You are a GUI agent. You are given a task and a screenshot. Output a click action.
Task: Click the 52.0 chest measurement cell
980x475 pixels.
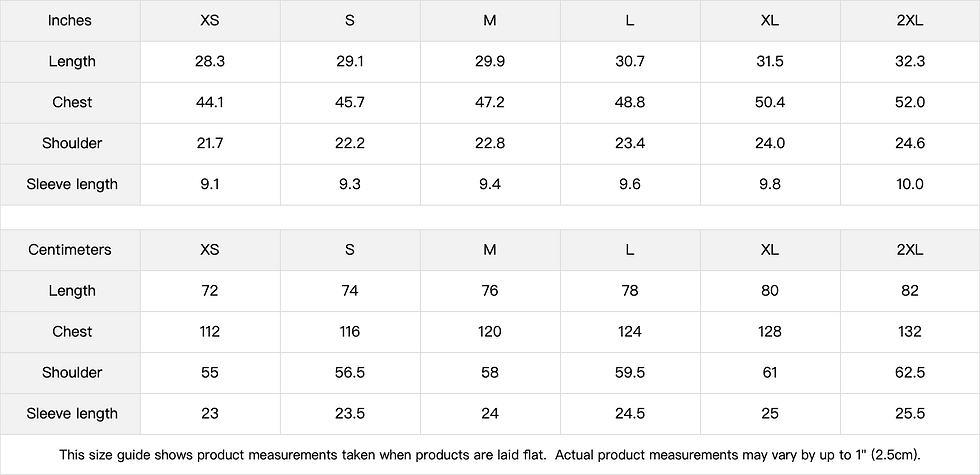point(910,102)
